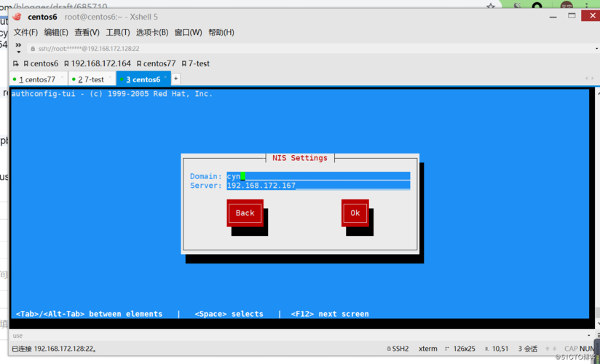Open the 选项卡(B) menu
Screen dimensions: 600x364
(x=152, y=33)
